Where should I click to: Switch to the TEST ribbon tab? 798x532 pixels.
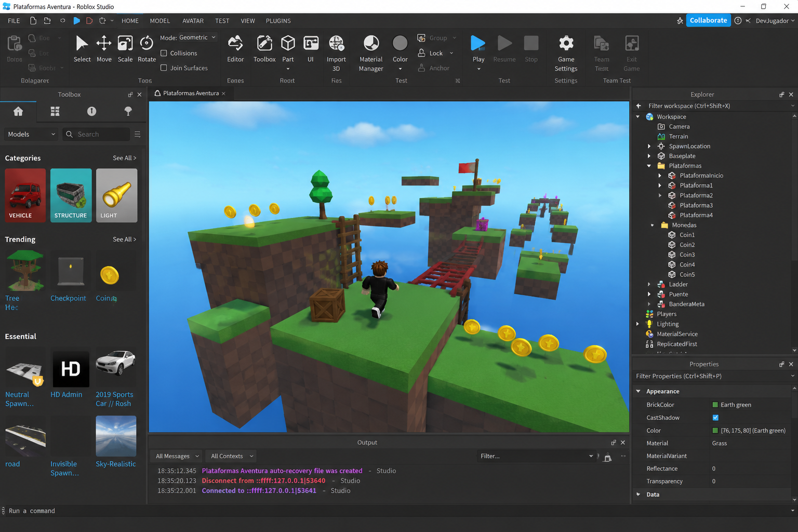point(222,21)
